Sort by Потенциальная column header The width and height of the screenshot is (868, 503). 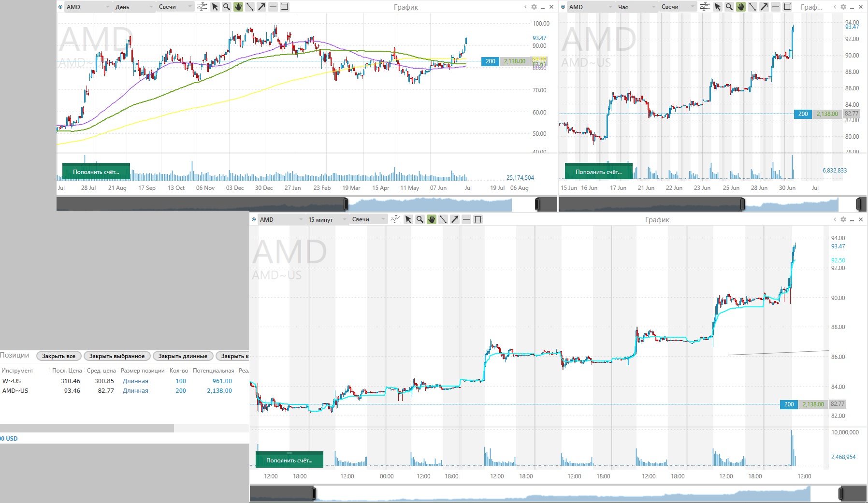[213, 371]
